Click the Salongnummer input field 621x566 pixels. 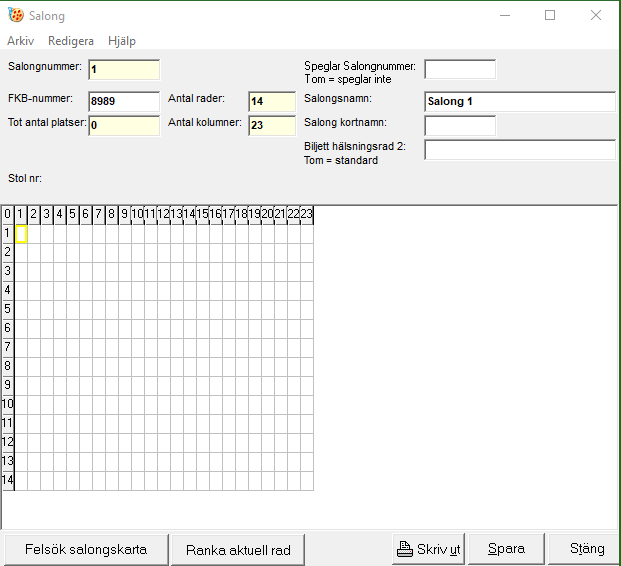[x=124, y=70]
